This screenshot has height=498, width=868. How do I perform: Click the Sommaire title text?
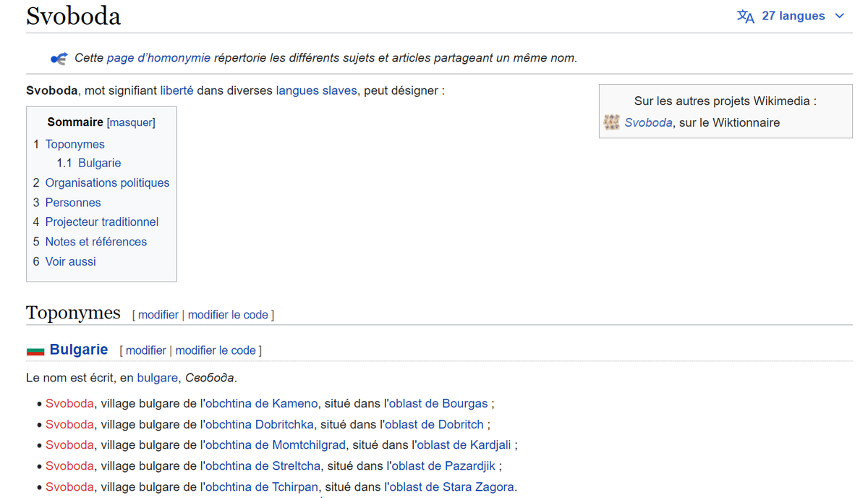[x=75, y=122]
